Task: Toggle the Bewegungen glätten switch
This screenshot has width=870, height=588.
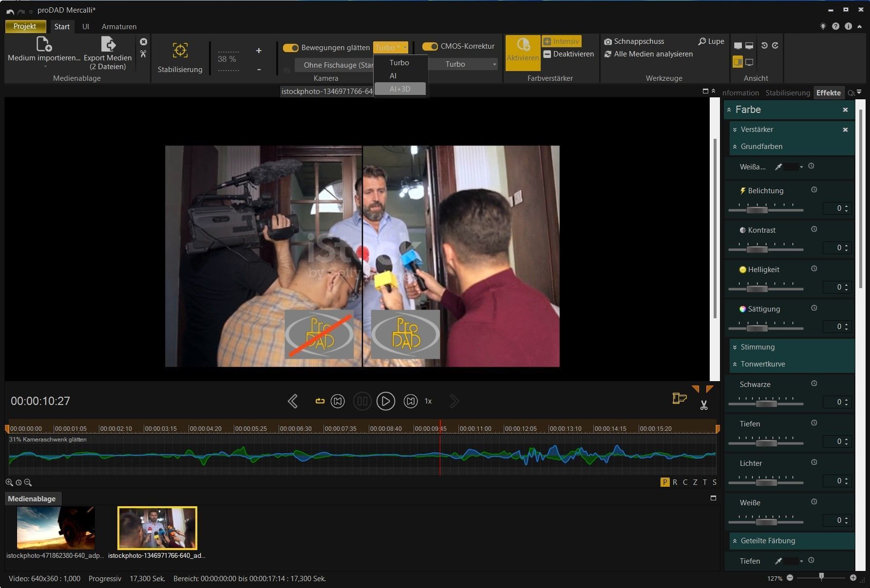Action: [291, 48]
